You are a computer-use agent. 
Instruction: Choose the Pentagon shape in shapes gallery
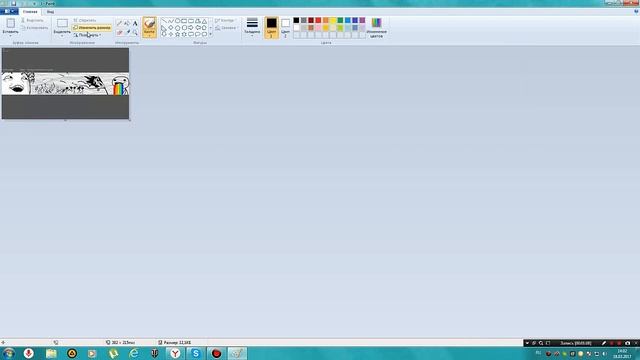coord(177,28)
